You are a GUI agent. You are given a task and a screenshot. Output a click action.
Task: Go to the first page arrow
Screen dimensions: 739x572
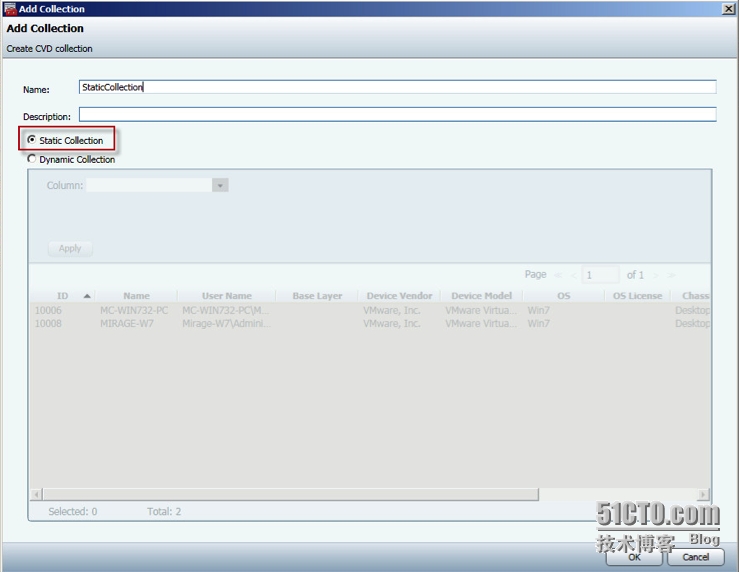(558, 275)
